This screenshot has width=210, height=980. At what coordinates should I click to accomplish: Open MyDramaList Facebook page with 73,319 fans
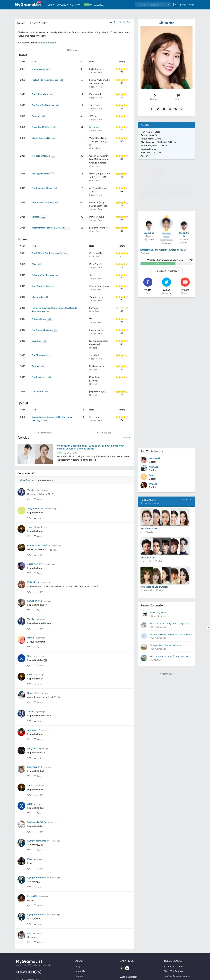pos(148,282)
